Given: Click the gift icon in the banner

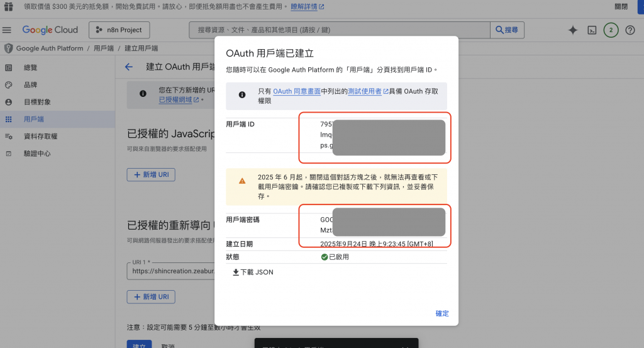Looking at the screenshot, I should coord(9,6).
